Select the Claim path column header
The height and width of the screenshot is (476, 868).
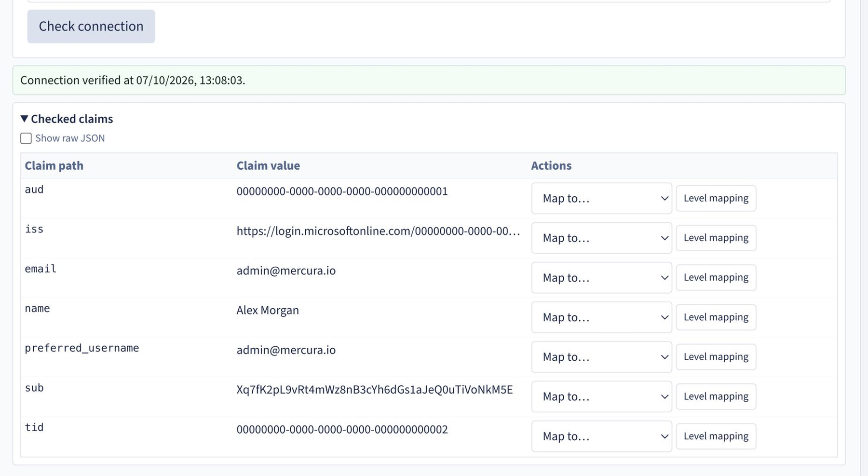pos(54,165)
